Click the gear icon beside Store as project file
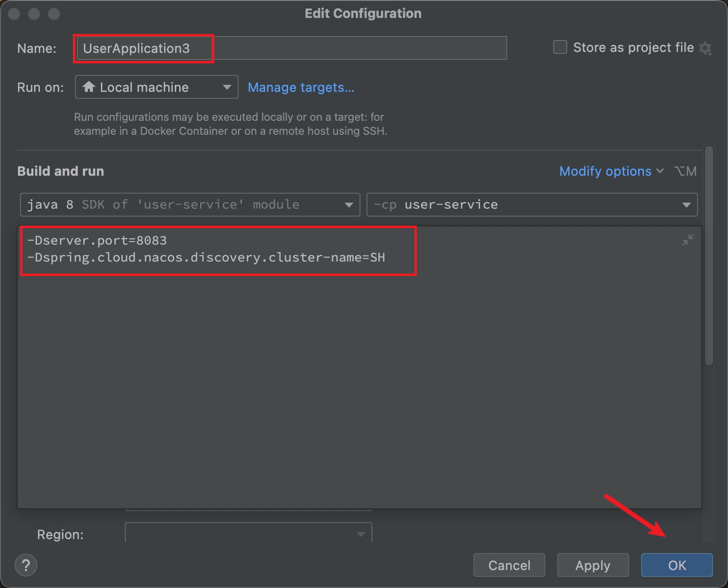 click(705, 48)
